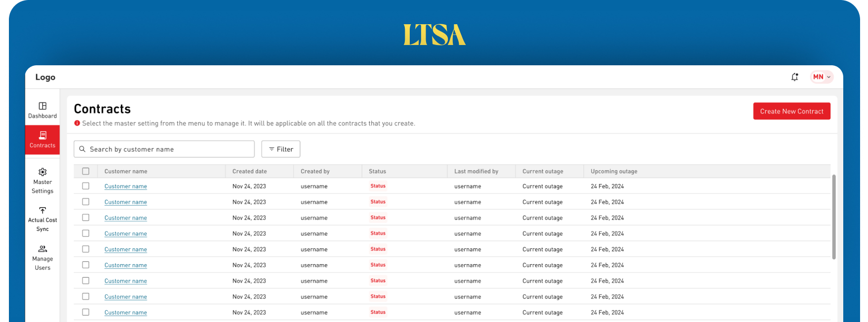Image resolution: width=868 pixels, height=322 pixels.
Task: Click the Status badge in the fourth row
Action: [x=378, y=233]
